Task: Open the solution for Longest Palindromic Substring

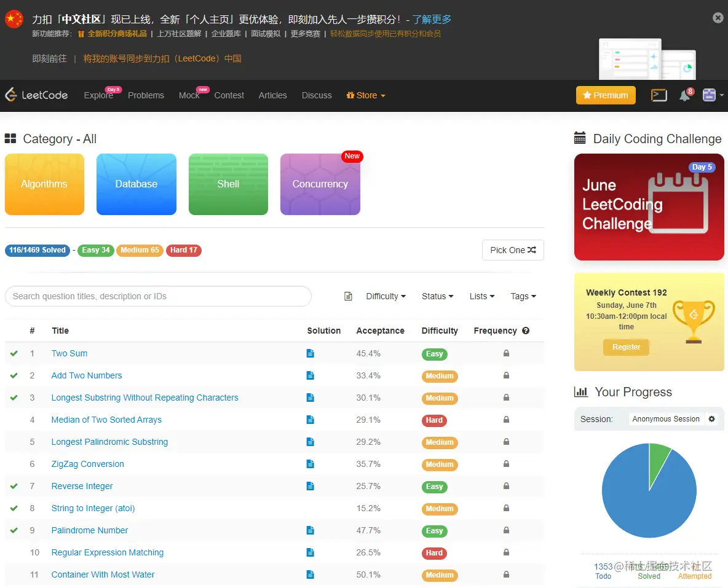Action: [310, 442]
